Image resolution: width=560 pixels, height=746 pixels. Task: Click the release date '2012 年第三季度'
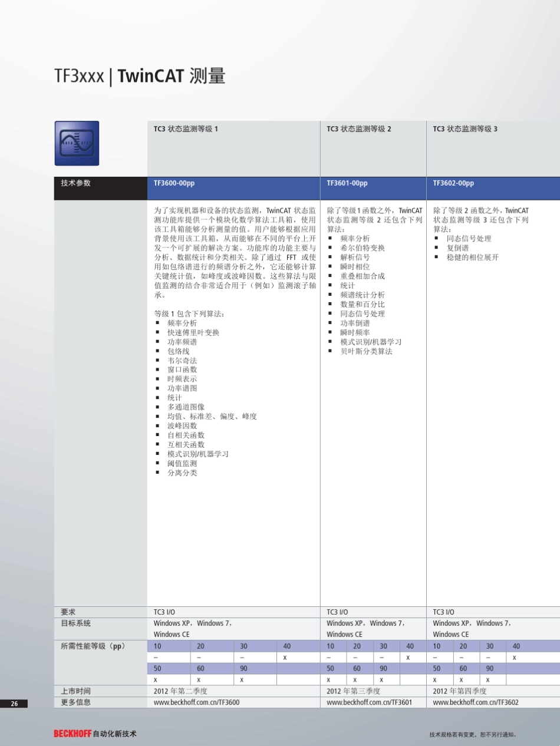(354, 691)
